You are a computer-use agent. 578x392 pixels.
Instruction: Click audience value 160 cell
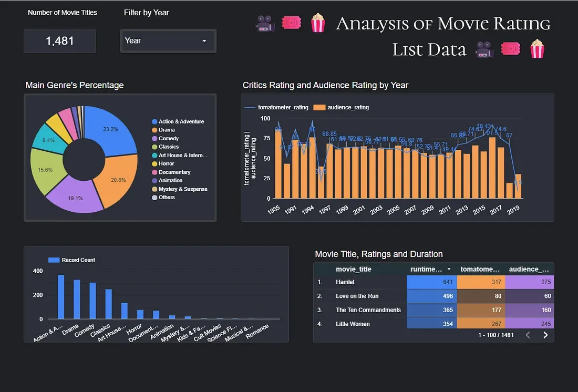[x=529, y=310]
